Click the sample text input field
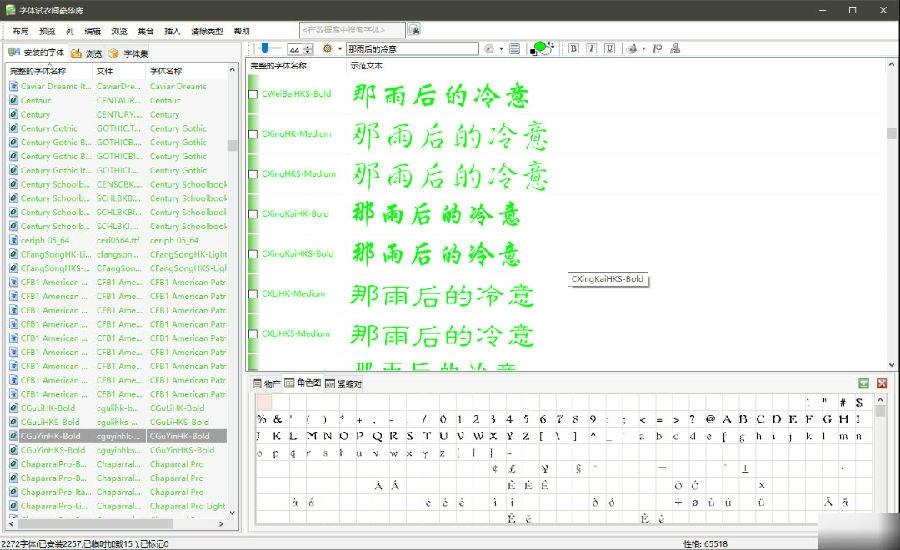900x550 pixels. pyautogui.click(x=412, y=49)
